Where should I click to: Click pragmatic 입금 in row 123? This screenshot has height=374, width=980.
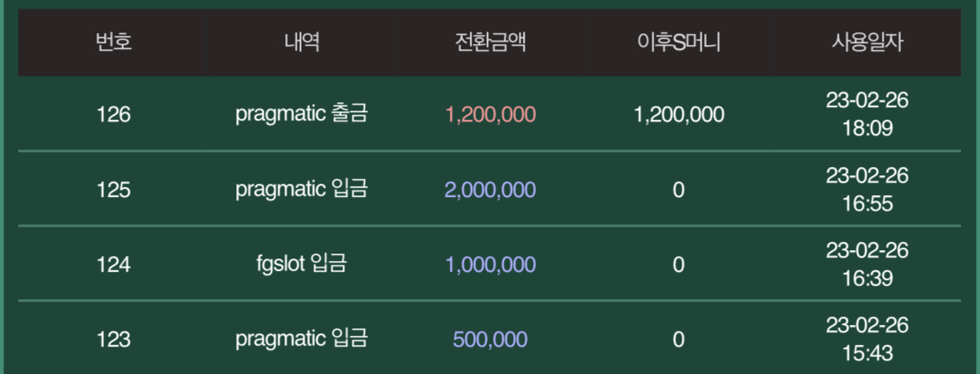pos(302,340)
